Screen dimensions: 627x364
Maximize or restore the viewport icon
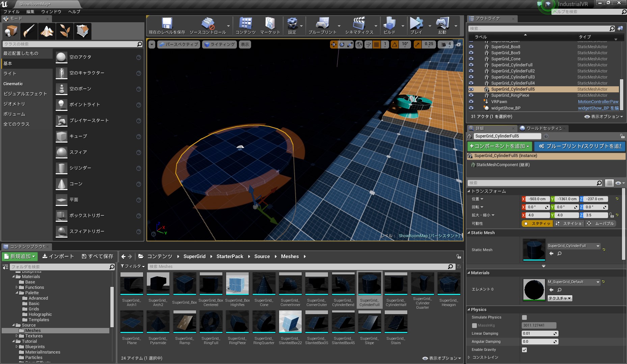459,44
